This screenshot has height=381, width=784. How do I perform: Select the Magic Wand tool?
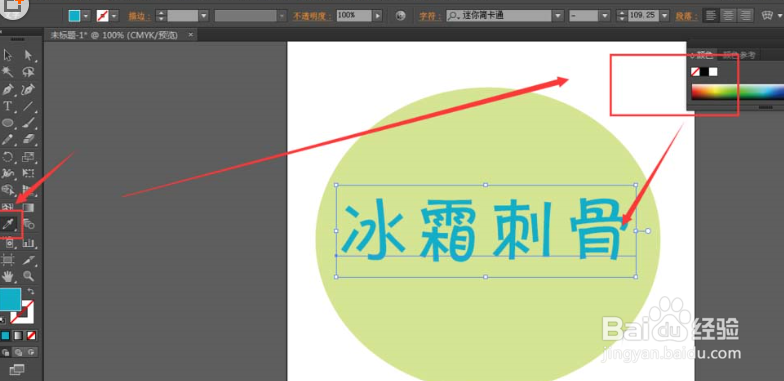[x=8, y=72]
